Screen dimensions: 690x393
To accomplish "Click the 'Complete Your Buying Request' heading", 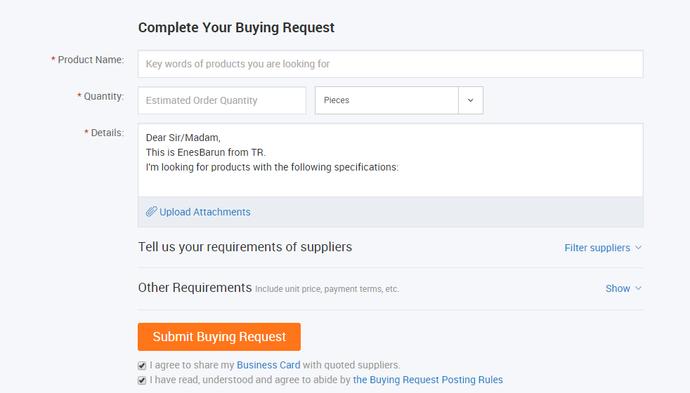I will [236, 27].
